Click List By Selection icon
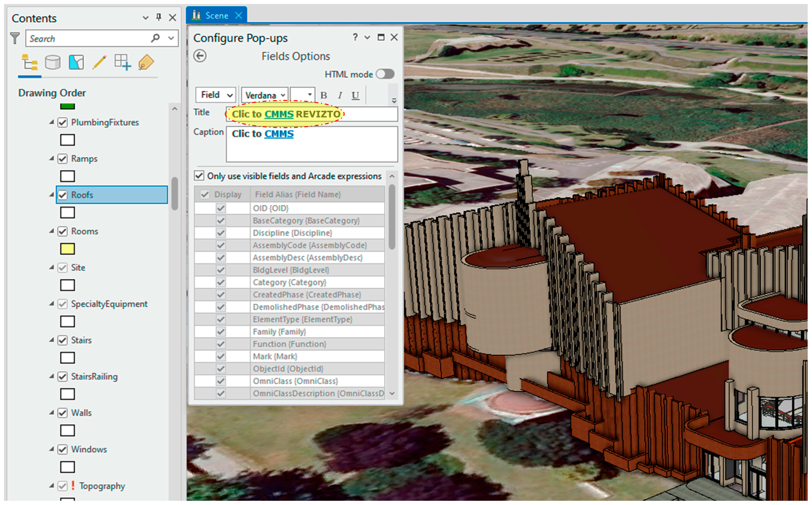812x505 pixels. click(x=76, y=62)
